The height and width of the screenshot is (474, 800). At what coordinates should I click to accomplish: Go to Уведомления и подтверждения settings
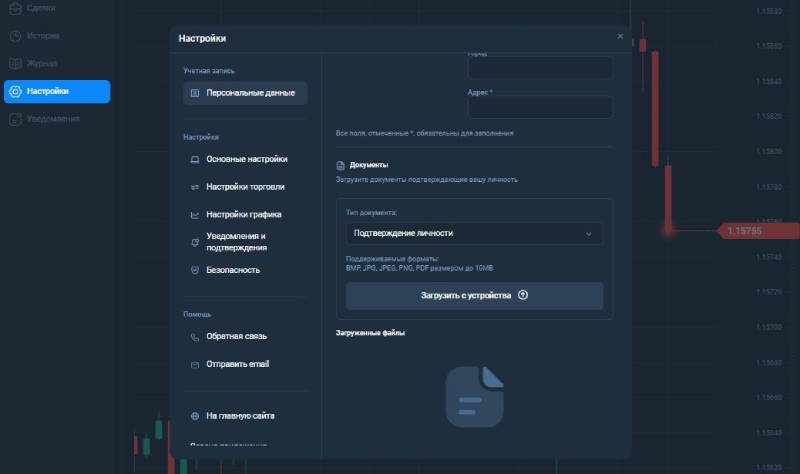click(x=236, y=242)
